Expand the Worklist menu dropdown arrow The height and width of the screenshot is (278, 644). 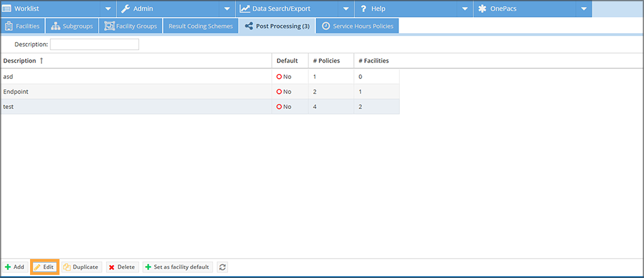107,9
